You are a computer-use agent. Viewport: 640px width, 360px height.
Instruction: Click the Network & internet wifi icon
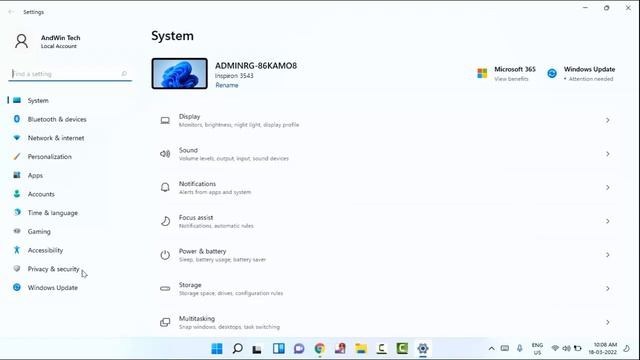coord(17,138)
